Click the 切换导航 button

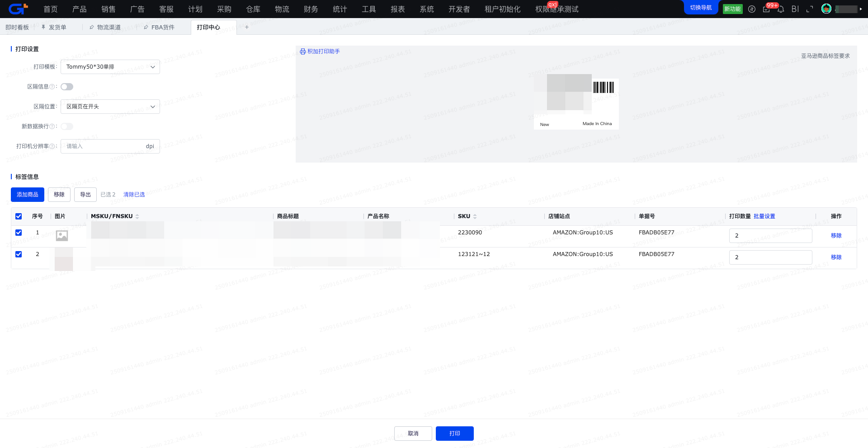(x=701, y=8)
